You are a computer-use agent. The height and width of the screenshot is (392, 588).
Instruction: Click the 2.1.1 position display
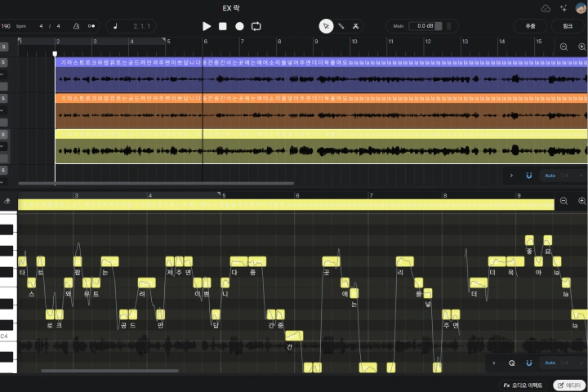pyautogui.click(x=141, y=26)
